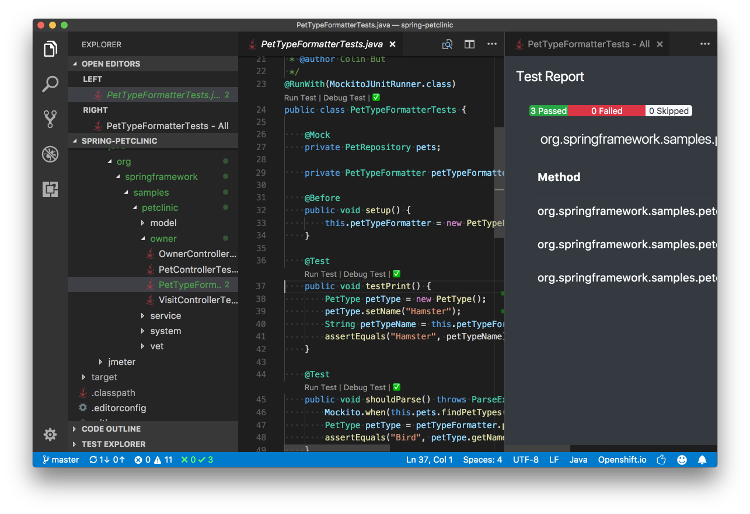Open OwnerController test file in tree

point(153,254)
